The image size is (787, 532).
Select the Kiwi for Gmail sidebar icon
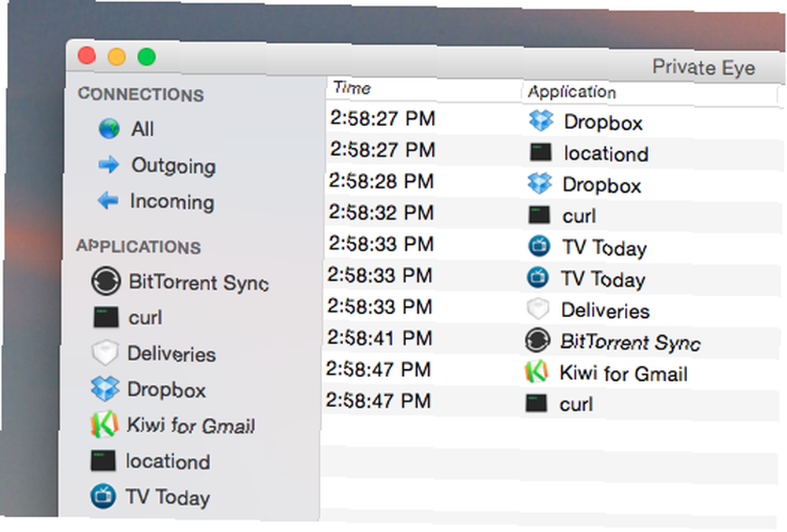coord(104,425)
